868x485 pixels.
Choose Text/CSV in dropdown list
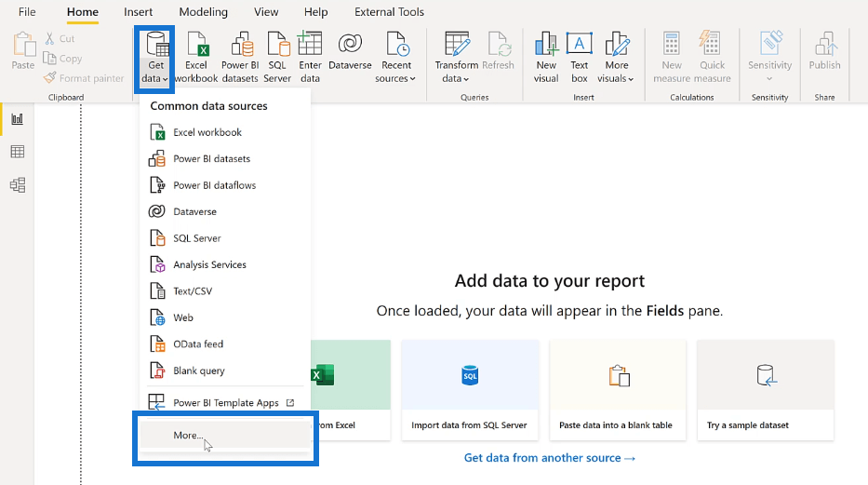(x=225, y=291)
